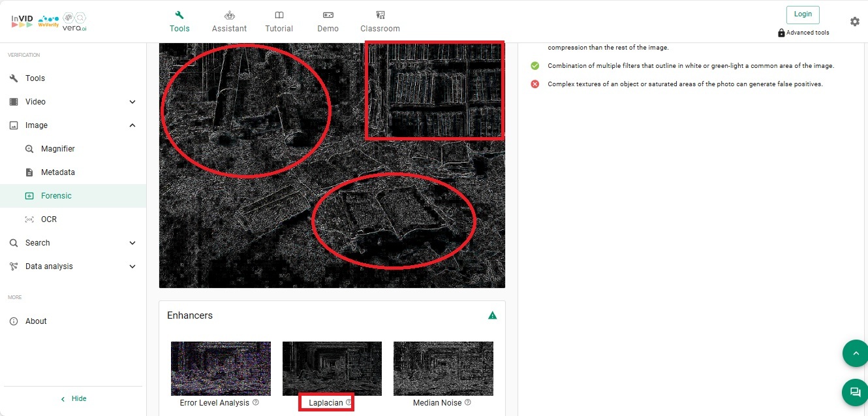868x416 pixels.
Task: Switch to the Assistant tab
Action: point(229,22)
